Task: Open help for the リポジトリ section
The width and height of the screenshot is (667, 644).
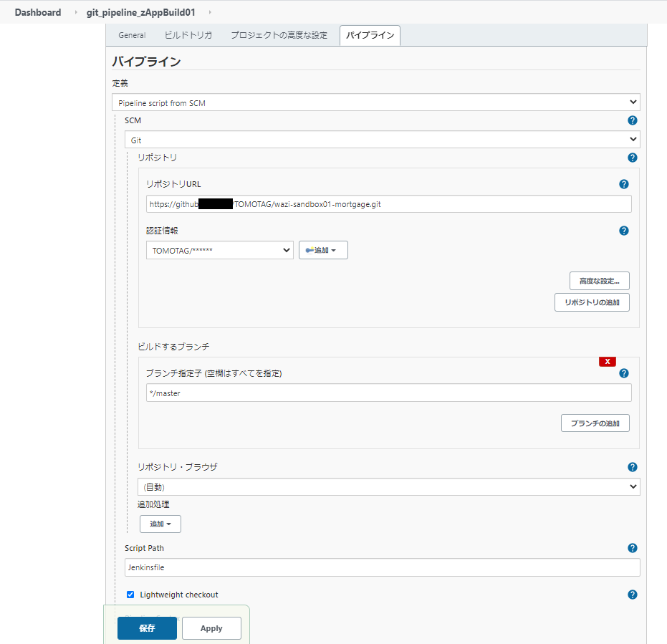Action: point(632,158)
